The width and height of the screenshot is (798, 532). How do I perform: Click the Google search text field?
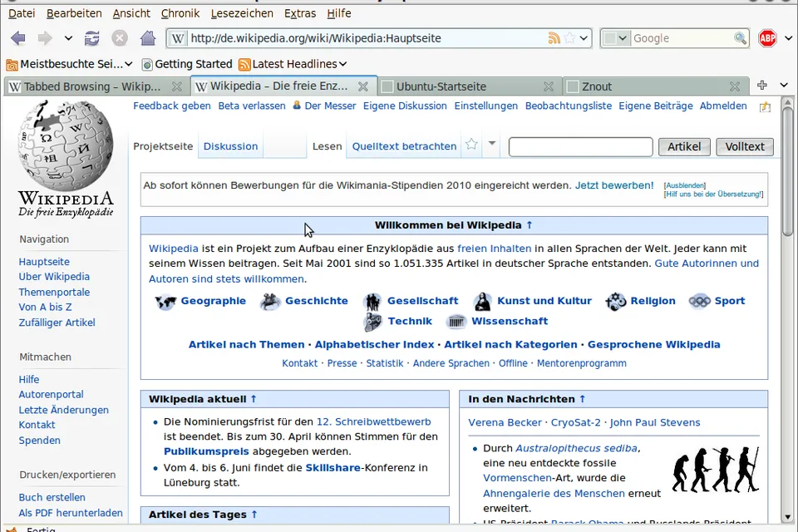(x=682, y=38)
